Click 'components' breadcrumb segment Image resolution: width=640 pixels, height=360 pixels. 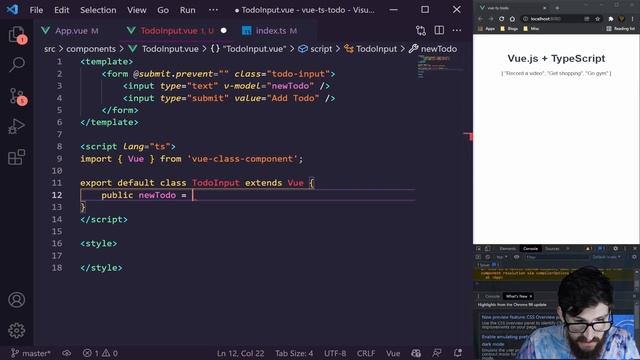[91, 49]
